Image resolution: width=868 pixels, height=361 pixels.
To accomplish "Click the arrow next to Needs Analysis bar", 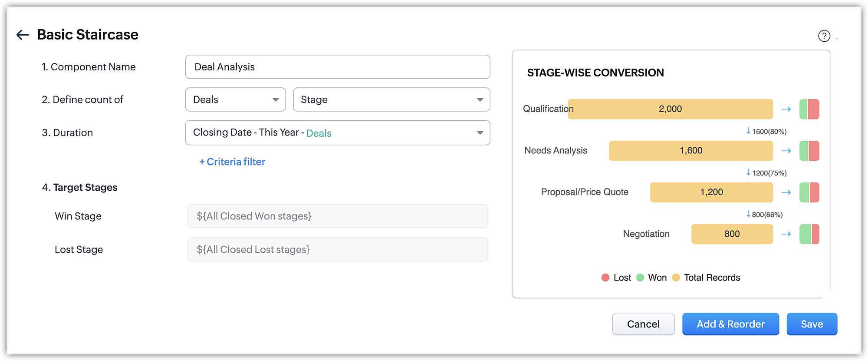I will tap(786, 151).
